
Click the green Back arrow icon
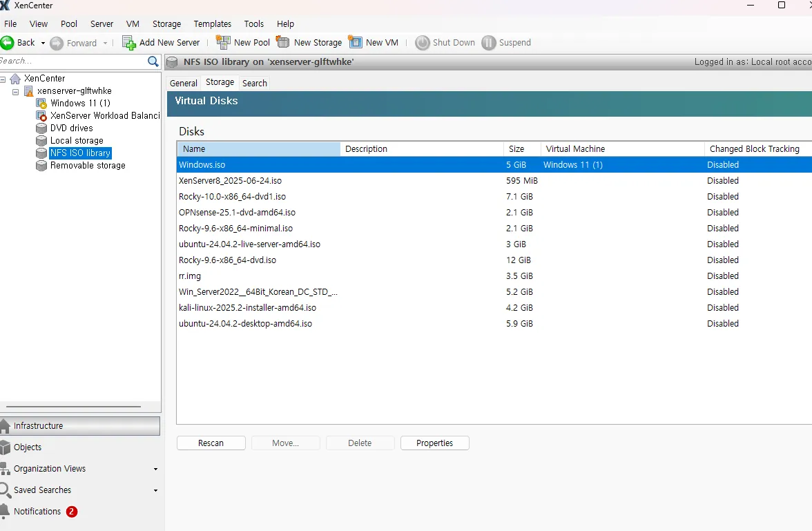pos(8,43)
